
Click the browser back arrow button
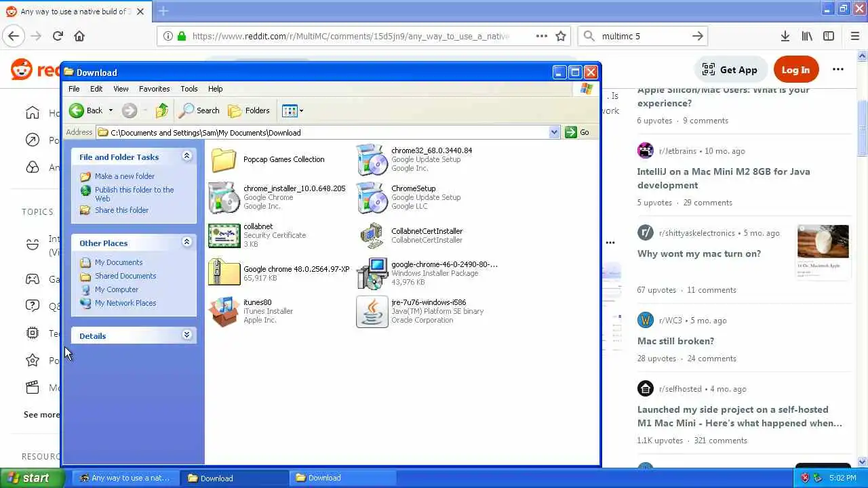(14, 36)
